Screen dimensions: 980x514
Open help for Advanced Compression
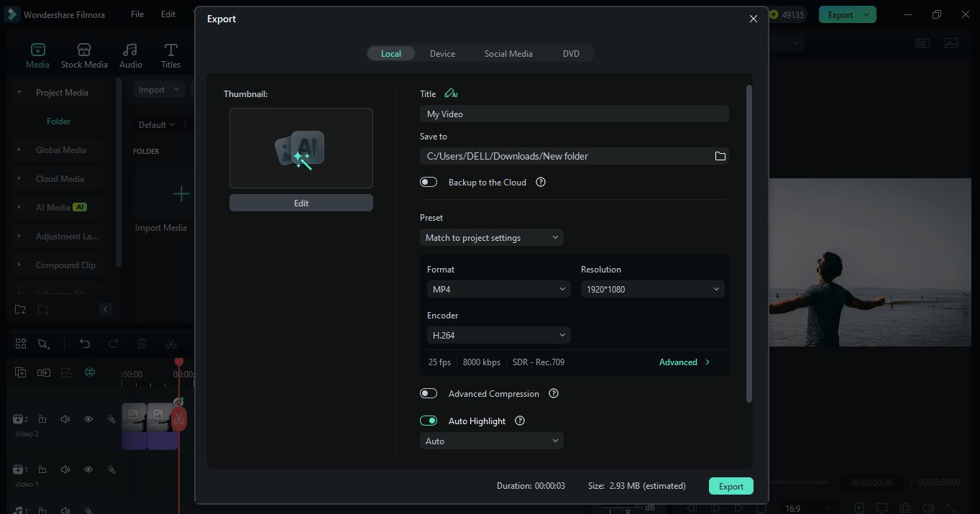(554, 393)
